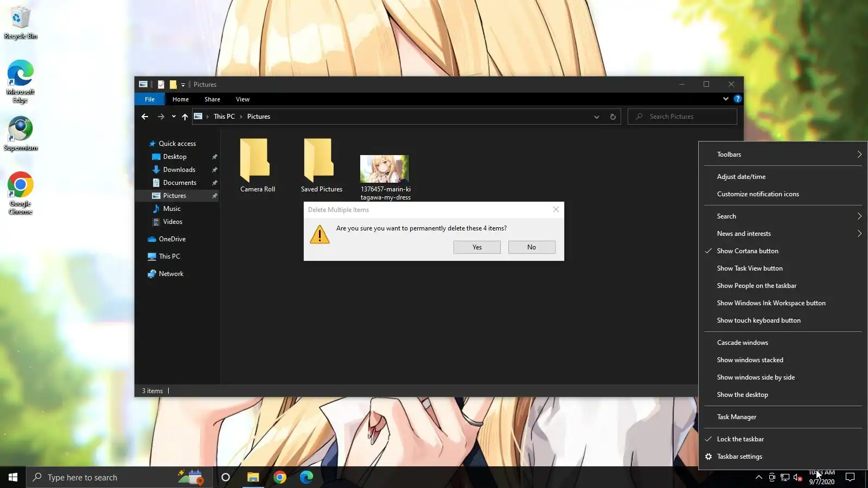Open Task Manager from context menu

click(783, 417)
